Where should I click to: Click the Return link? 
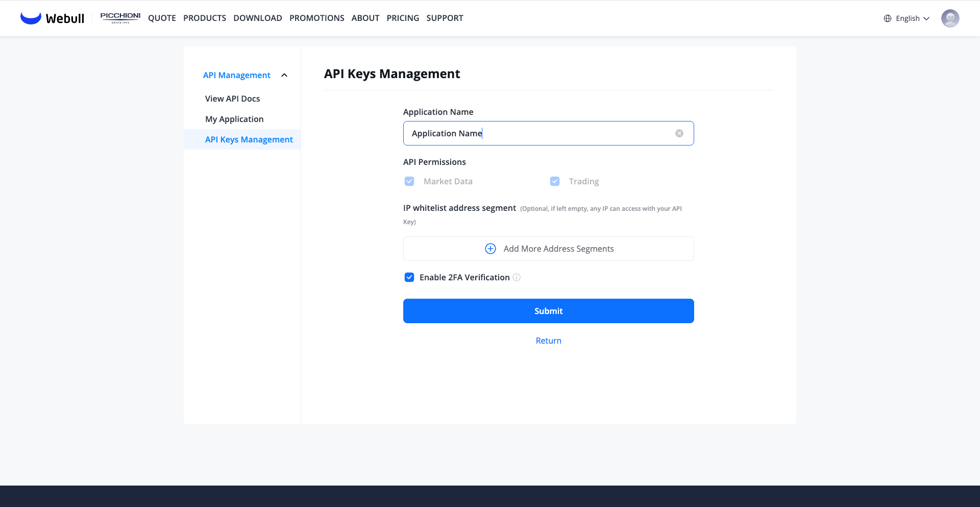(x=549, y=341)
